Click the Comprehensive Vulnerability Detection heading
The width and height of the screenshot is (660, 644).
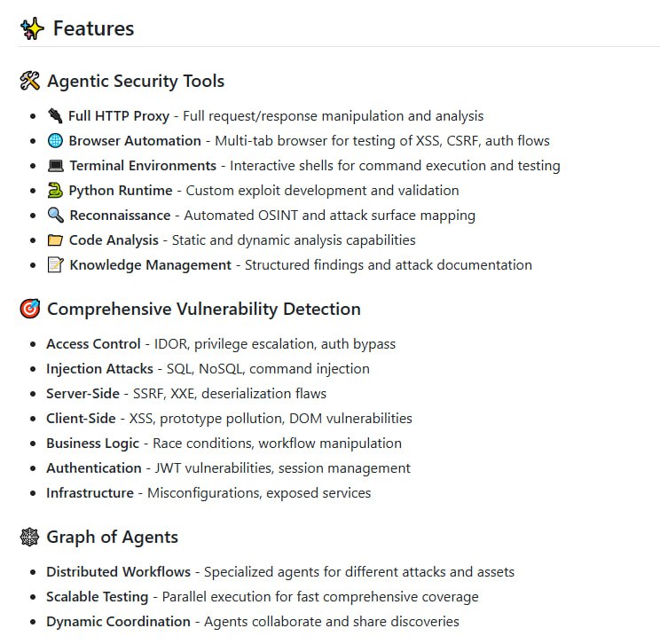pyautogui.click(x=204, y=310)
